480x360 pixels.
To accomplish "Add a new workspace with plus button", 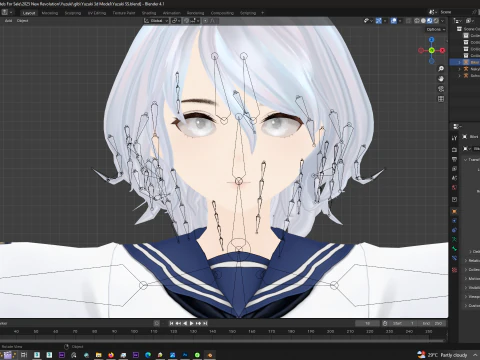I will click(x=262, y=13).
